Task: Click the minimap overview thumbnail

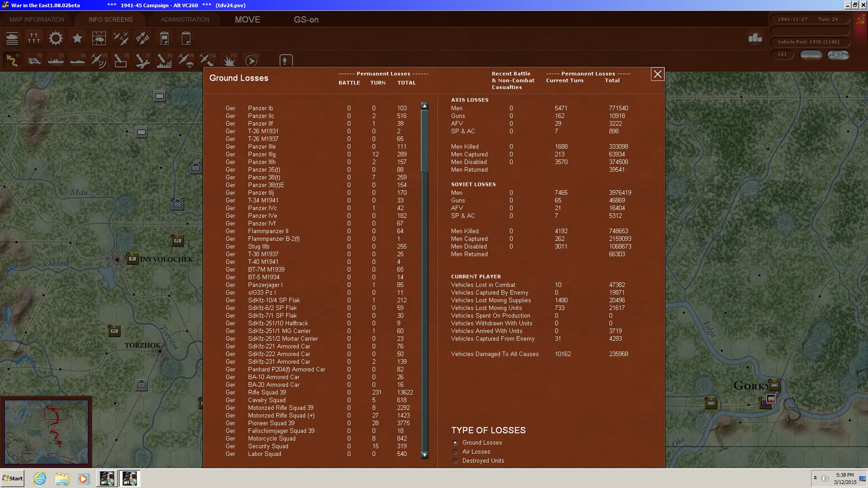Action: tap(46, 432)
